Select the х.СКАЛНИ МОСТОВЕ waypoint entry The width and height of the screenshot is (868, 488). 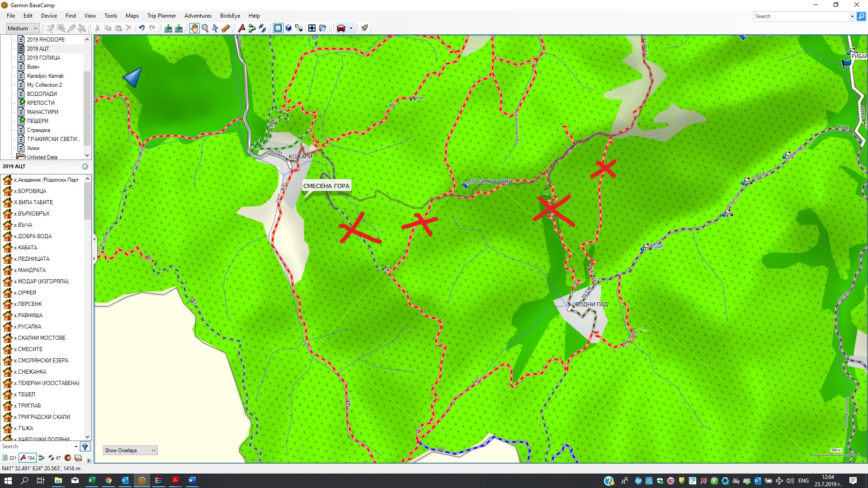pos(39,338)
